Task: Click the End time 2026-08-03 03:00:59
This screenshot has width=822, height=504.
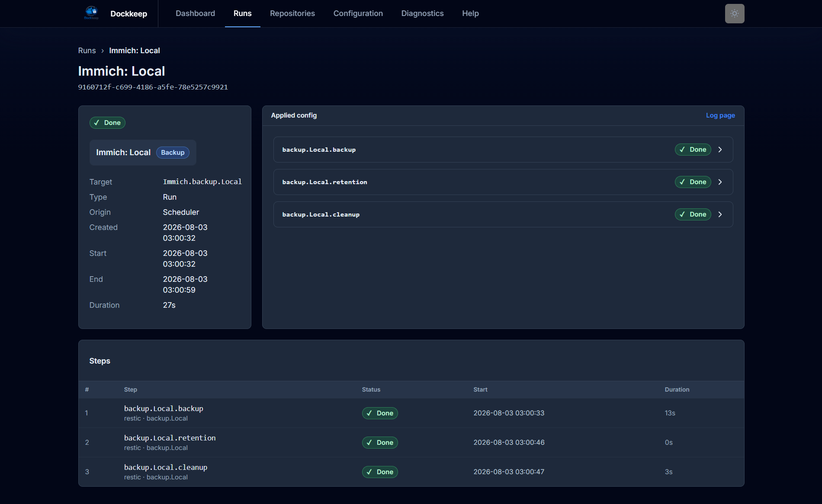Action: point(185,284)
